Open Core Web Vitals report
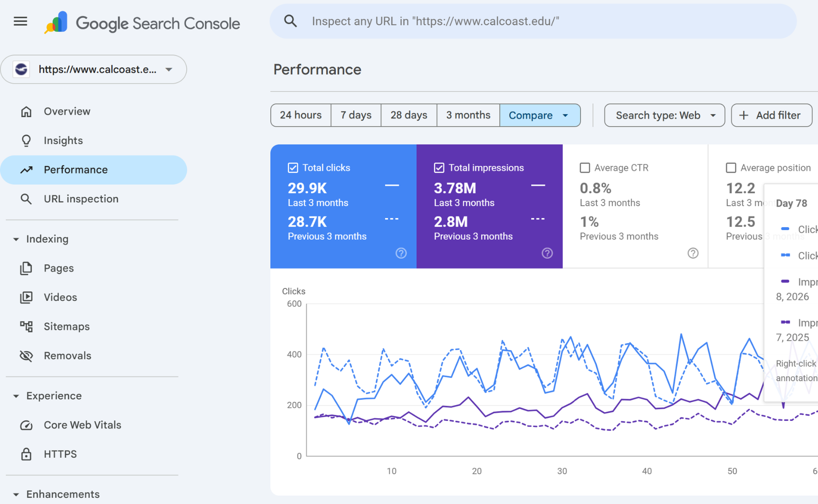Viewport: 818px width, 504px height. tap(82, 425)
